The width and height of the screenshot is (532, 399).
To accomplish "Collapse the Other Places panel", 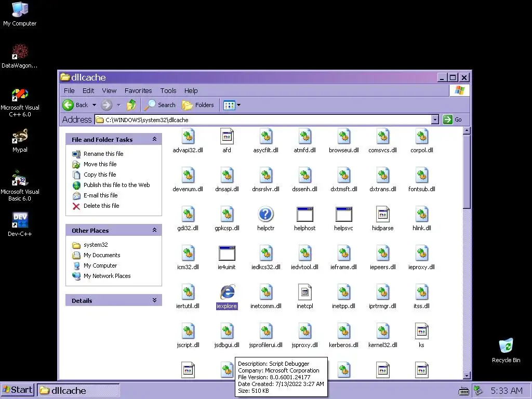I will [x=154, y=230].
